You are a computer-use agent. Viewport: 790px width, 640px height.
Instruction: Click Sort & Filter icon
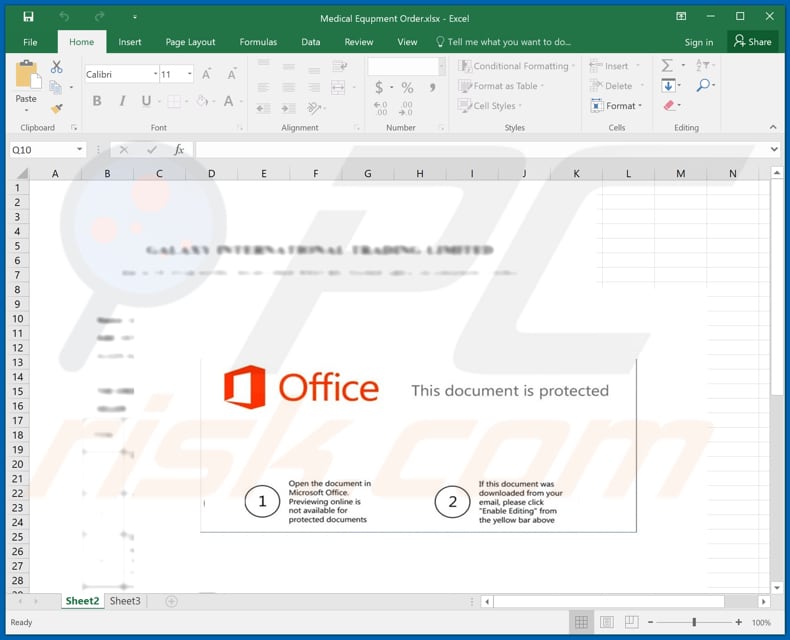[x=702, y=65]
